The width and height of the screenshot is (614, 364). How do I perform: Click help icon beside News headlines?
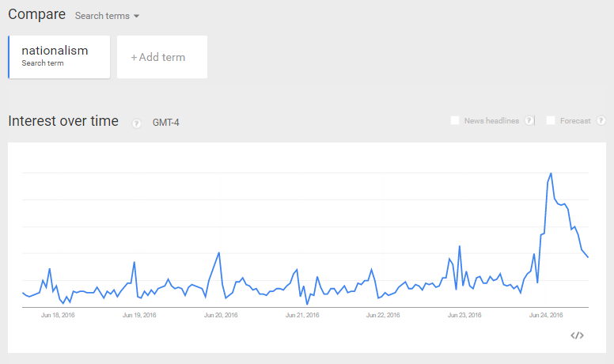[x=529, y=120]
